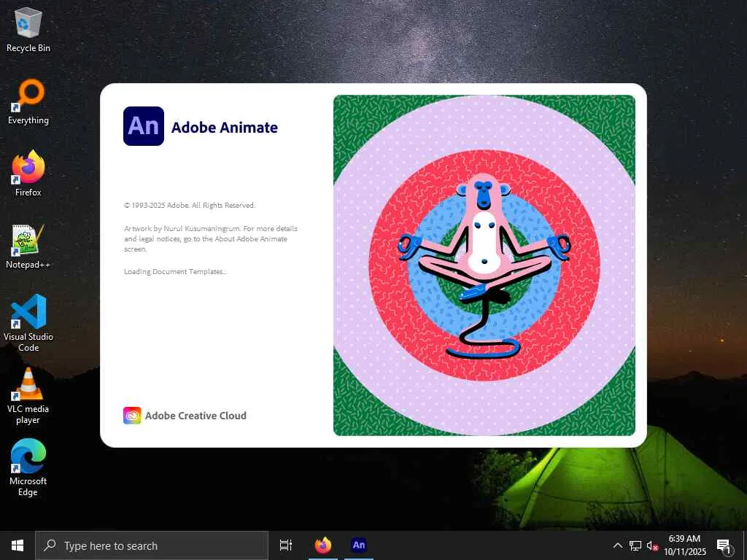Click the '© 1993-2025 Adobe. All Rights Reserved.' text

[x=190, y=205]
